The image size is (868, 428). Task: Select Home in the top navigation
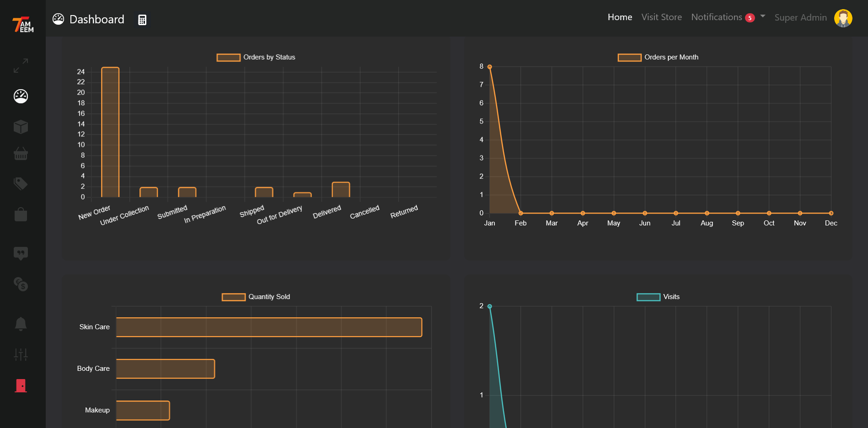coord(620,17)
